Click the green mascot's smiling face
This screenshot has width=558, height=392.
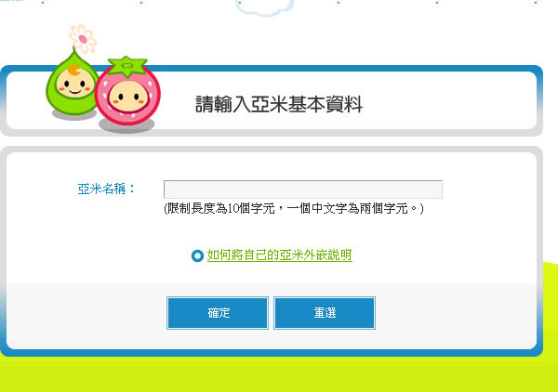pyautogui.click(x=75, y=85)
